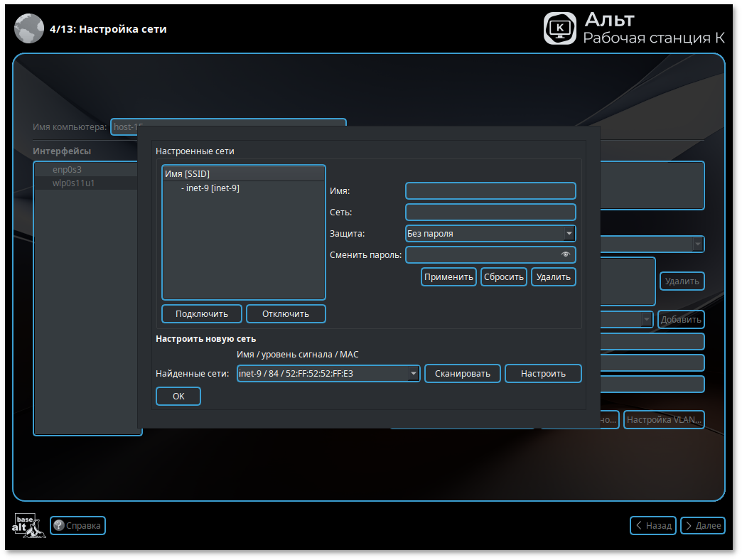Click the Настроить configure button
The image size is (742, 560).
(x=543, y=374)
